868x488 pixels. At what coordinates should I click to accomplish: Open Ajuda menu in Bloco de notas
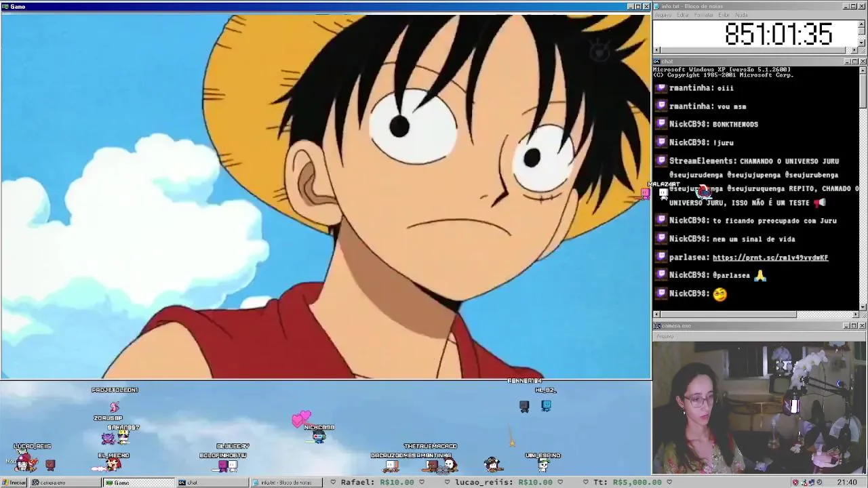[x=741, y=15]
